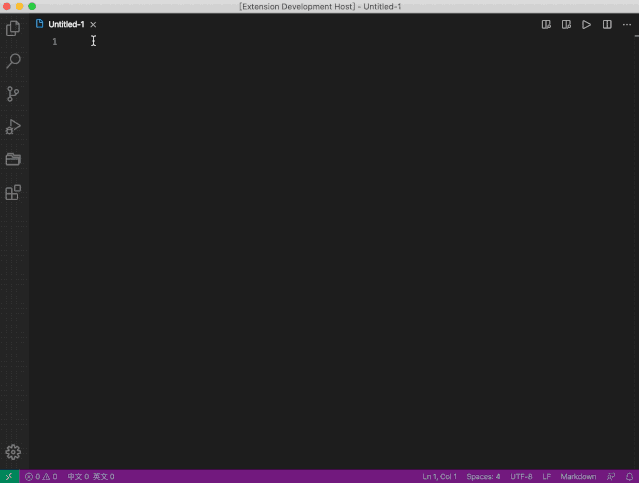Open notifications bell
Viewport: 639px width, 483px height.
coord(629,476)
